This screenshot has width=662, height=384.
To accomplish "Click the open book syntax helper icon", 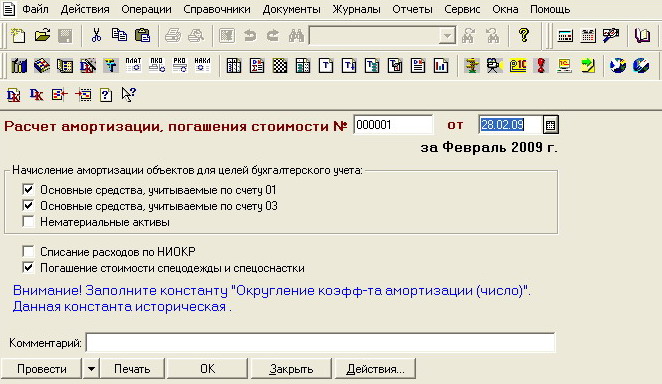I will pos(642,36).
